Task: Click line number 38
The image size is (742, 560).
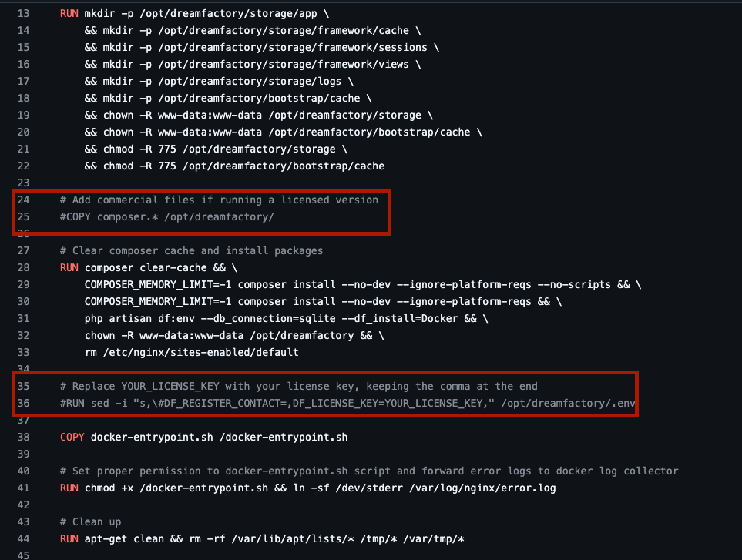Action: coord(22,437)
